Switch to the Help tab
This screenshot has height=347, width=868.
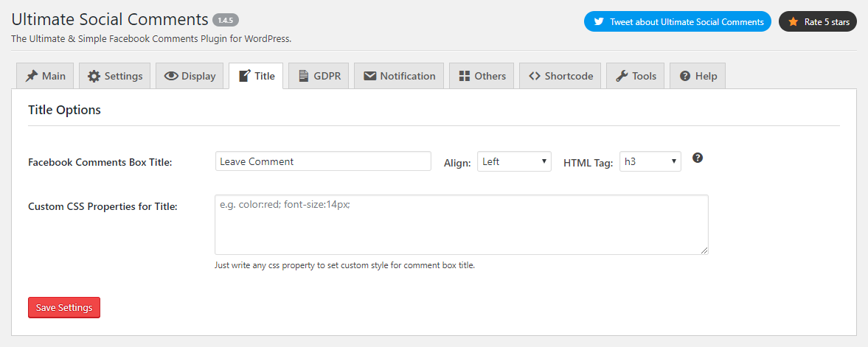pyautogui.click(x=698, y=76)
